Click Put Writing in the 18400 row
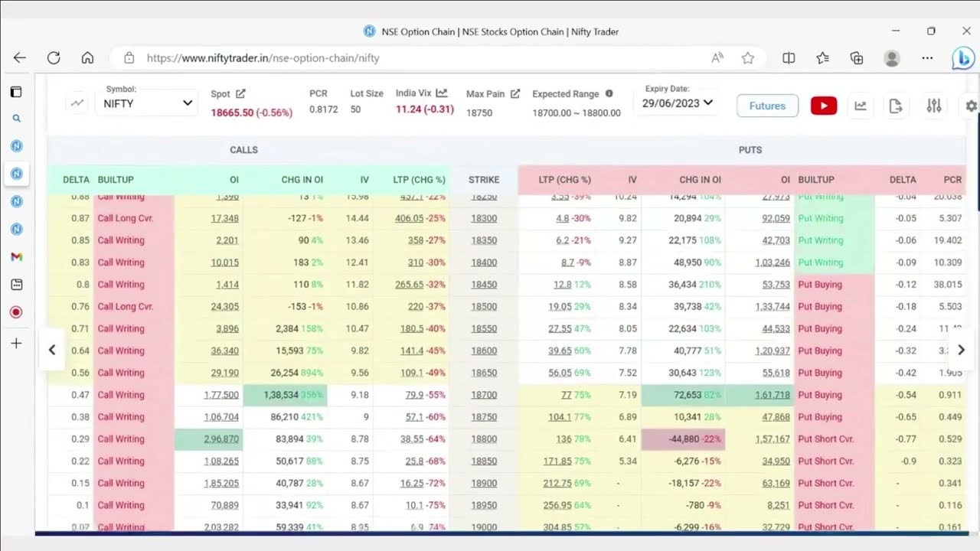980x551 pixels. pyautogui.click(x=820, y=262)
